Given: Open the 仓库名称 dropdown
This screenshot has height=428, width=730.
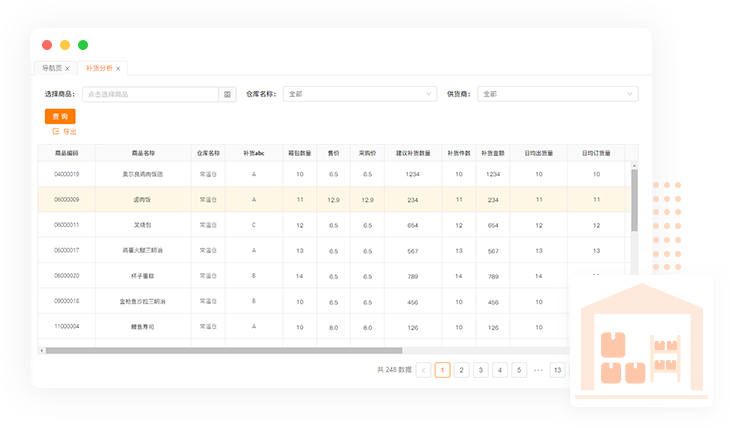Looking at the screenshot, I should [x=360, y=94].
